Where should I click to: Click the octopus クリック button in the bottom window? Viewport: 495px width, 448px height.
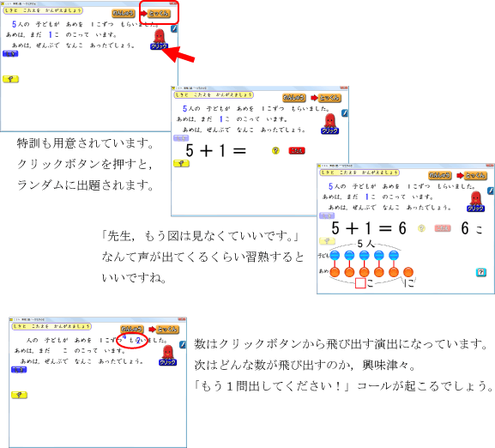[167, 356]
